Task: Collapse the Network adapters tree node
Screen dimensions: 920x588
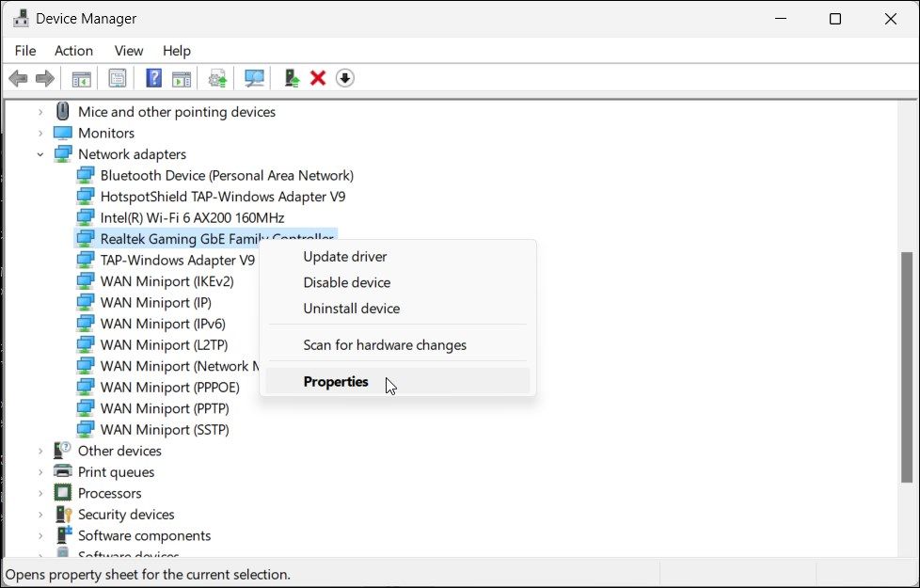Action: click(40, 154)
